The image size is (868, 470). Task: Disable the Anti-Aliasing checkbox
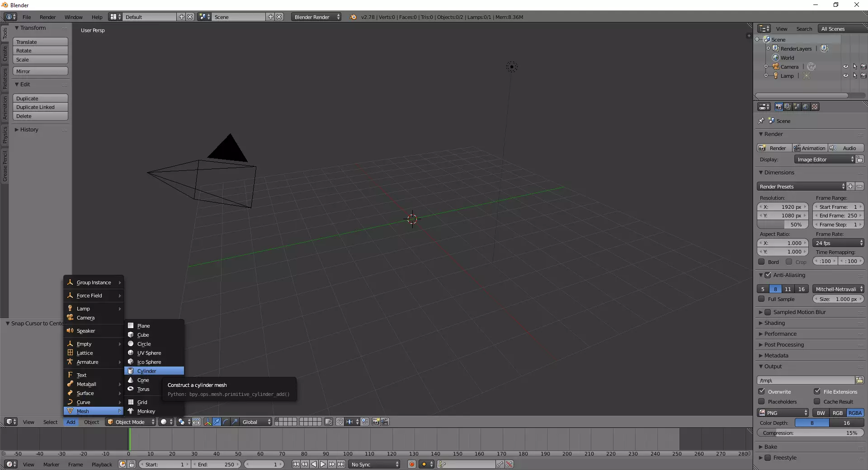768,275
